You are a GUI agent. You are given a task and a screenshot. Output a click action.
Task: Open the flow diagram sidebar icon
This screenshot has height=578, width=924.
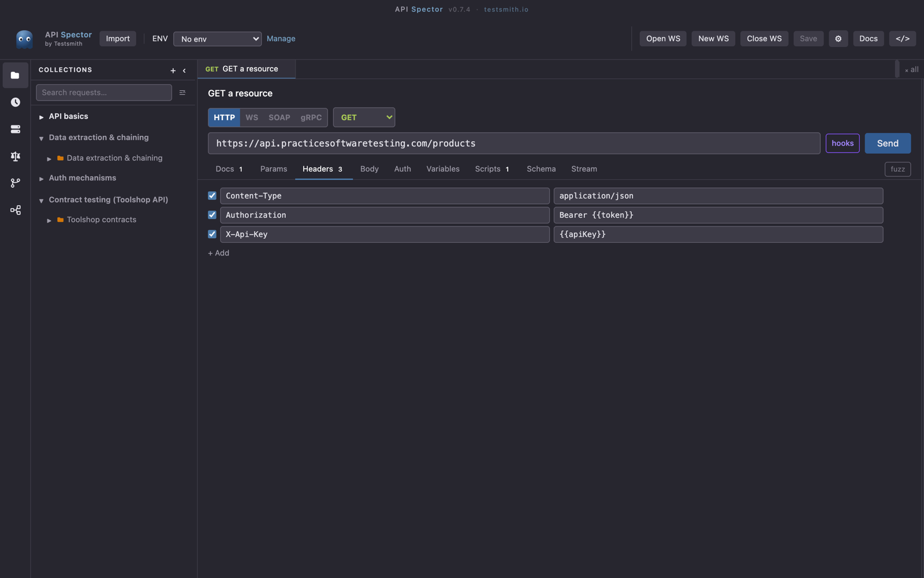(x=15, y=210)
